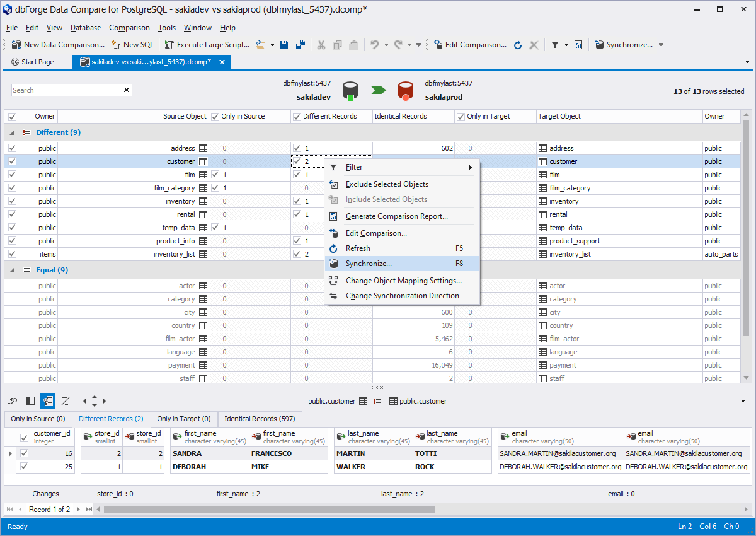The image size is (756, 536).
Task: Click the find-in-records icon in lower panel
Action: (13, 401)
